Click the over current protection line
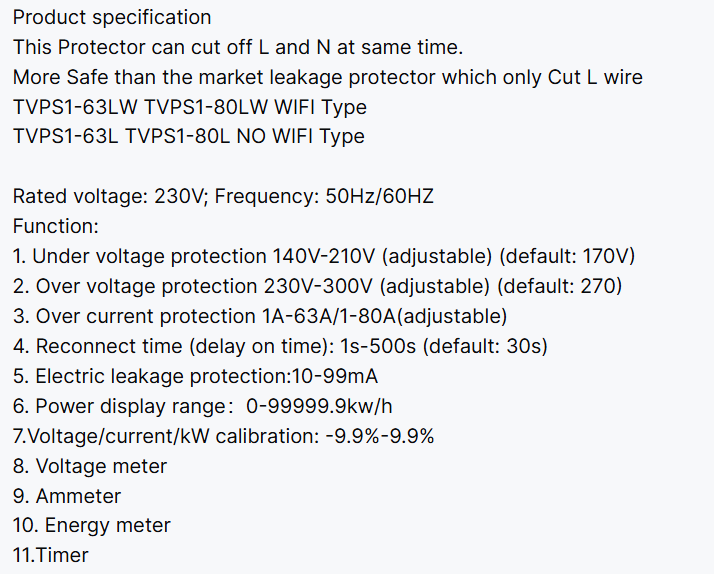This screenshot has width=714, height=574. click(x=260, y=316)
